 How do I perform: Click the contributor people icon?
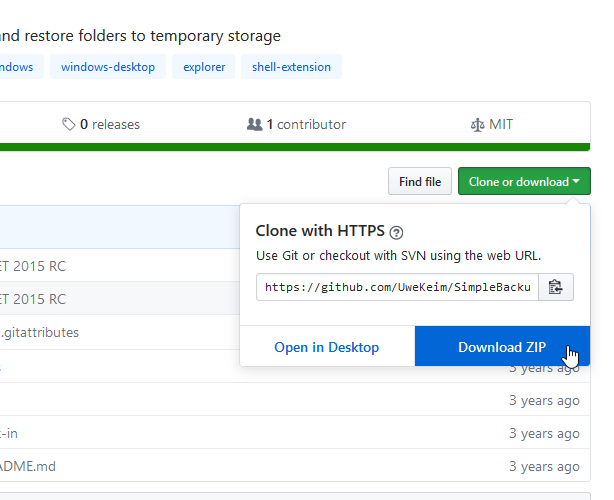point(255,124)
